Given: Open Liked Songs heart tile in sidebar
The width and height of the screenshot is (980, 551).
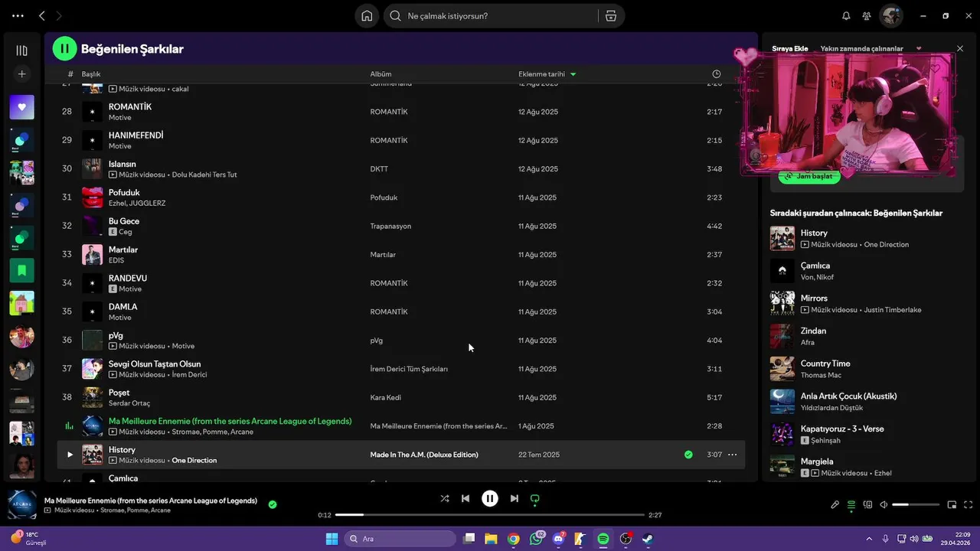Looking at the screenshot, I should pos(21,107).
